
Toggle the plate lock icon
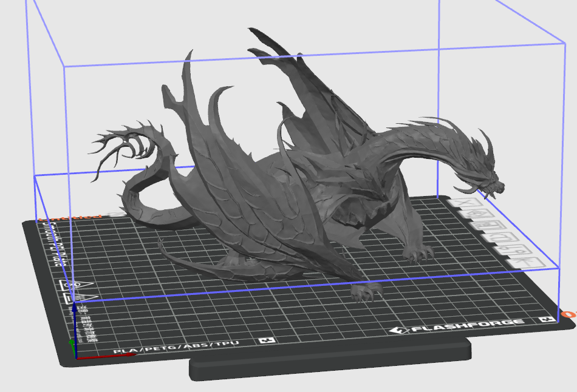tap(500, 237)
